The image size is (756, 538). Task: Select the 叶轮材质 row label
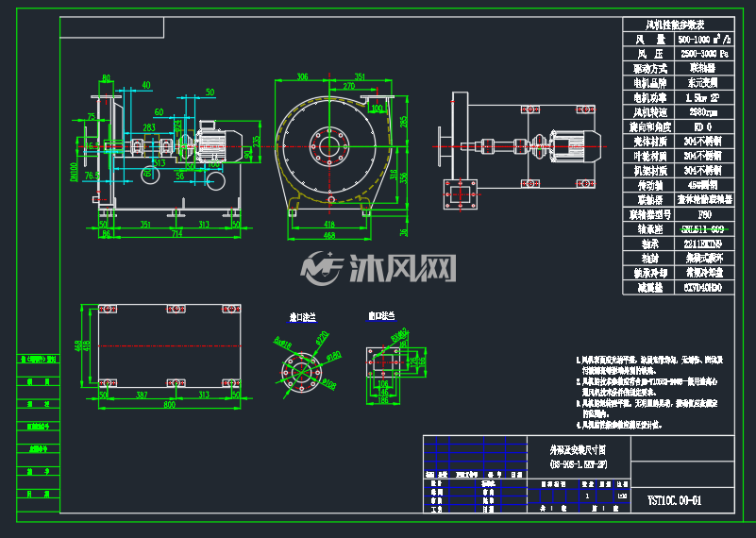coord(649,156)
